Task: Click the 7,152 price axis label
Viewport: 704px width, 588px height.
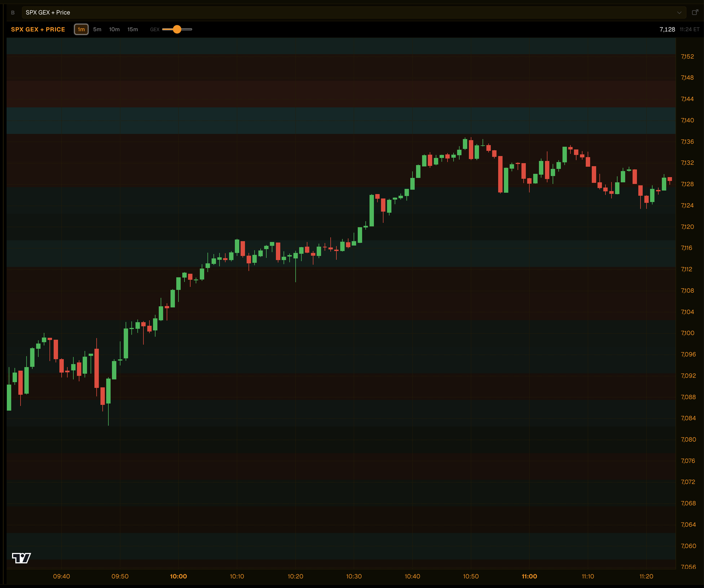Action: point(688,57)
